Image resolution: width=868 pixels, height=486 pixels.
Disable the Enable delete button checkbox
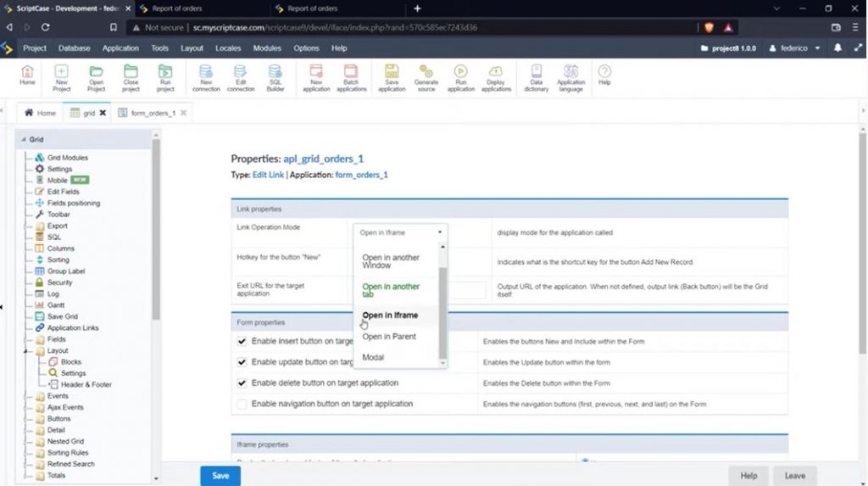242,383
